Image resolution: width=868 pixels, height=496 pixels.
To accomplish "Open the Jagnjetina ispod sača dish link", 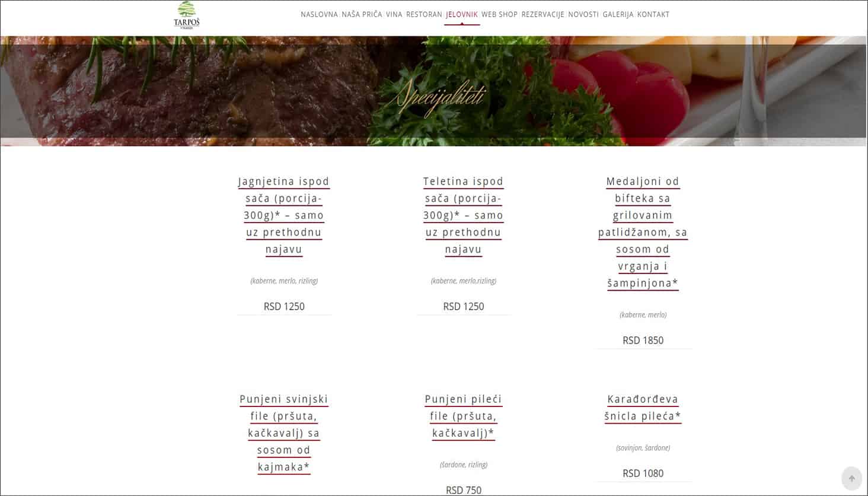I will click(284, 215).
